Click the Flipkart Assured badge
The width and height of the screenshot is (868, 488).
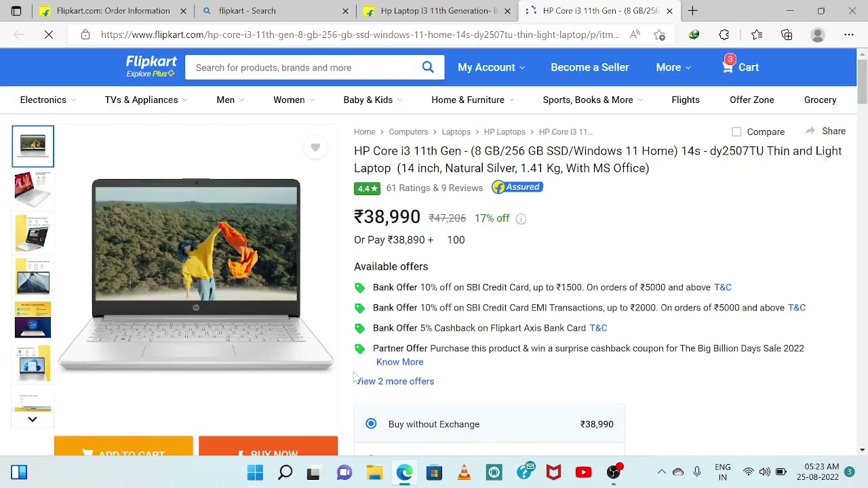point(517,187)
